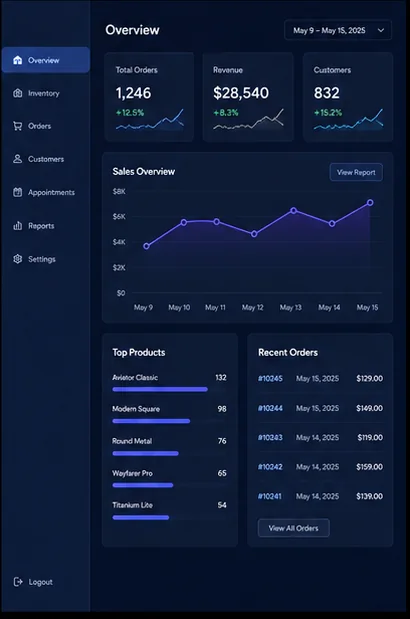The image size is (410, 619).
Task: Open order #10242 link
Action: click(270, 467)
